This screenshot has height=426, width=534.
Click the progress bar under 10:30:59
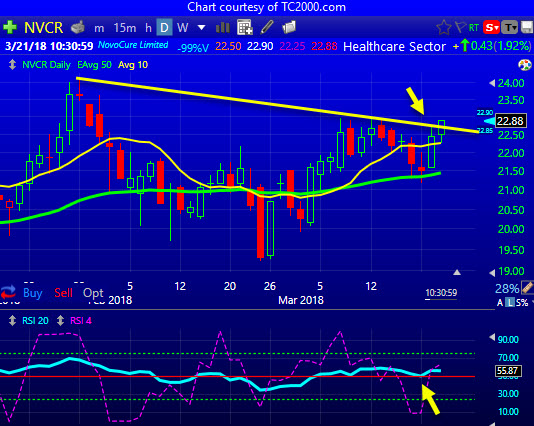tap(441, 300)
